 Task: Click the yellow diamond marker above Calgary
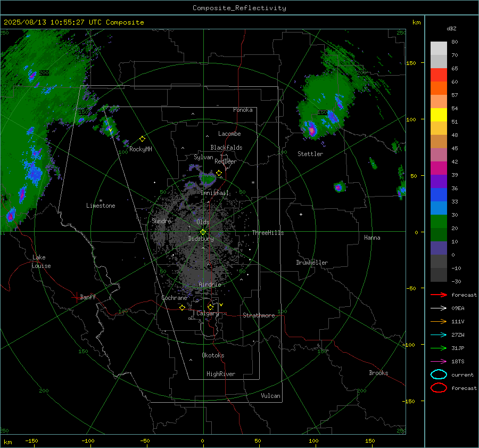210,307
